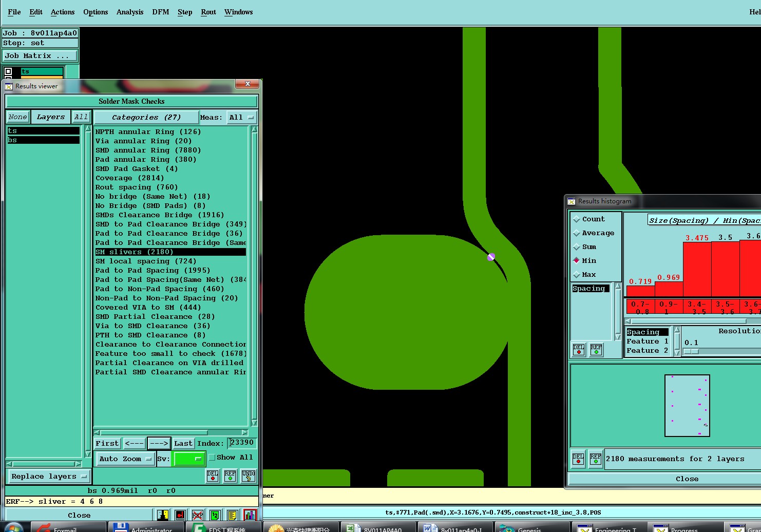Screen dimensions: 761x532
Task: Open the Auto Zoom dropdown
Action: pos(125,459)
